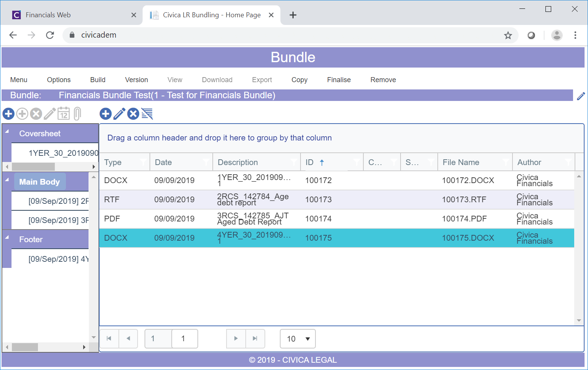Open the filter for File Name column
The image size is (588, 370).
(x=506, y=162)
